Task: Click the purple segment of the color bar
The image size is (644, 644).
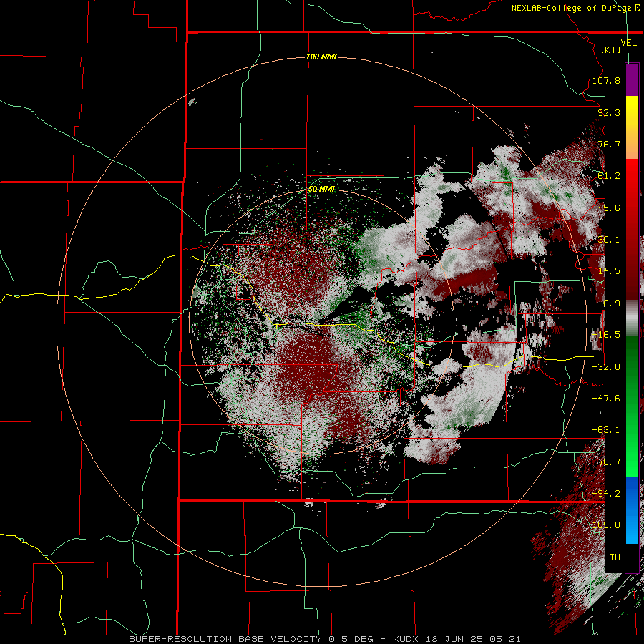Action: [x=632, y=79]
